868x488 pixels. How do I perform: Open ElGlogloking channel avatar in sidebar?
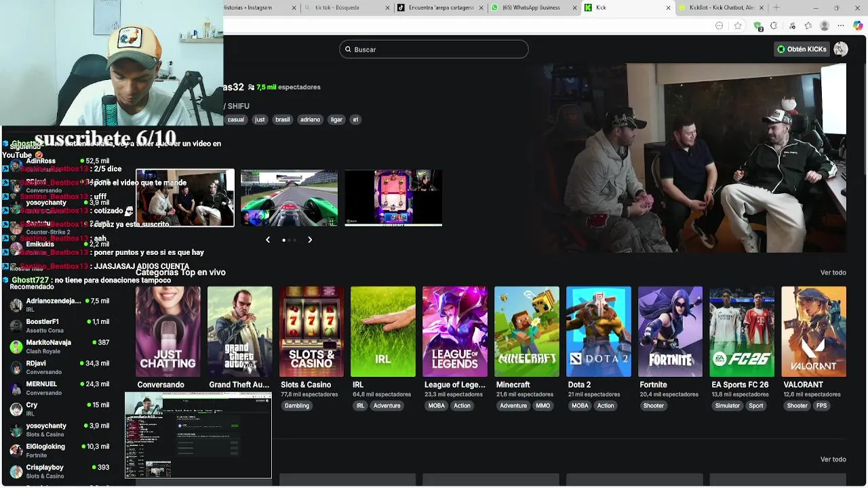click(x=16, y=451)
